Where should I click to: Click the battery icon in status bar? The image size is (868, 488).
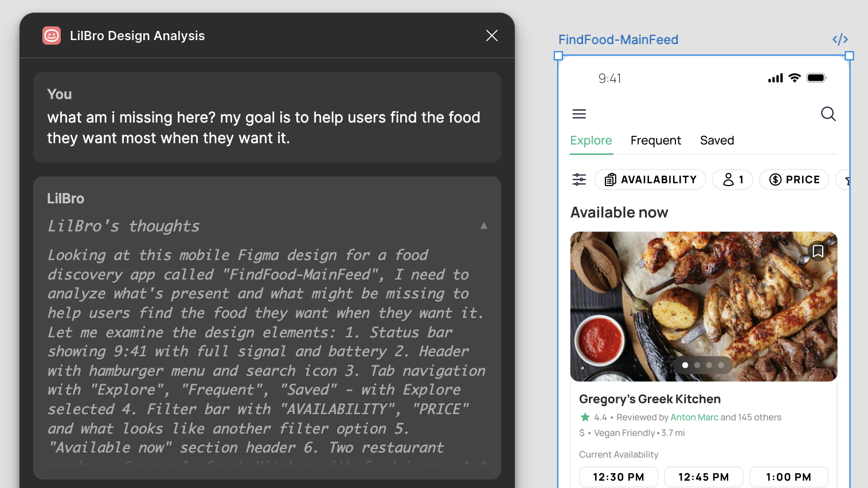pos(816,78)
